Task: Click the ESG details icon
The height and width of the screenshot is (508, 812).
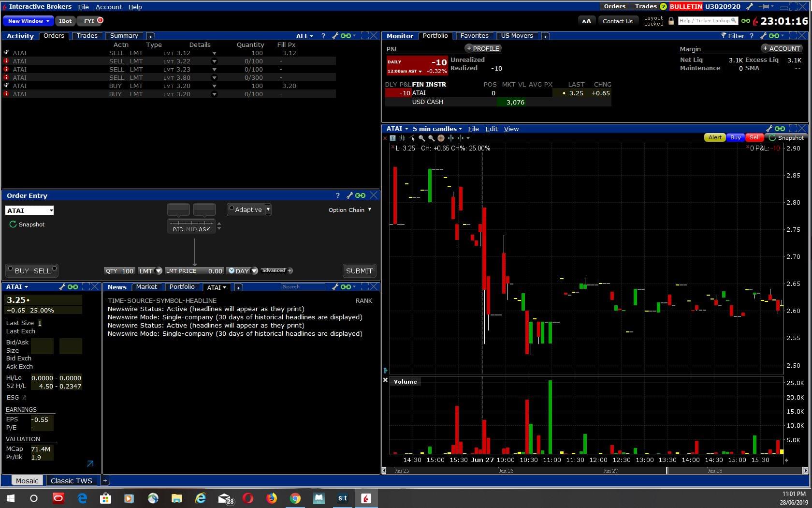Action: (x=24, y=398)
